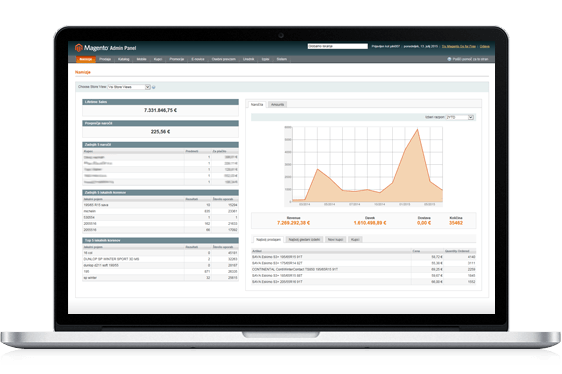562x374 pixels.
Task: Click the global search input field
Action: [338, 46]
